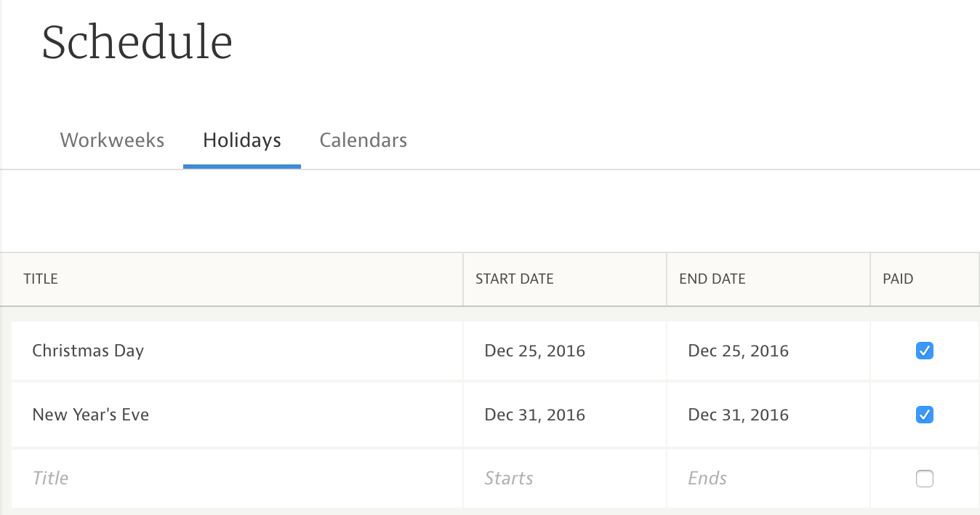The image size is (980, 515).
Task: Open the Calendars tab
Action: (x=363, y=140)
